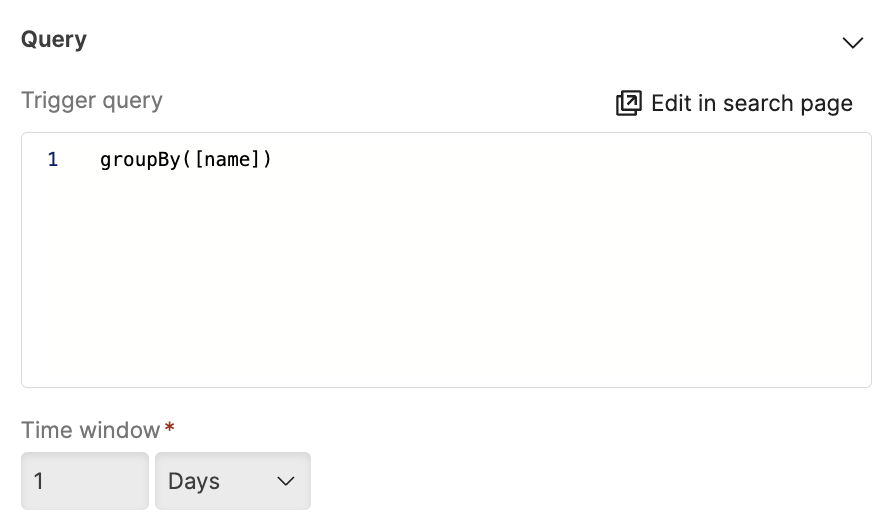
Task: Click the Query section heading
Action: [x=54, y=40]
